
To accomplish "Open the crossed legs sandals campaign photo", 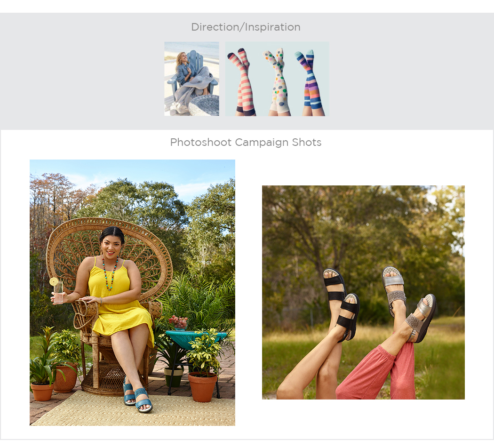I will [x=363, y=292].
